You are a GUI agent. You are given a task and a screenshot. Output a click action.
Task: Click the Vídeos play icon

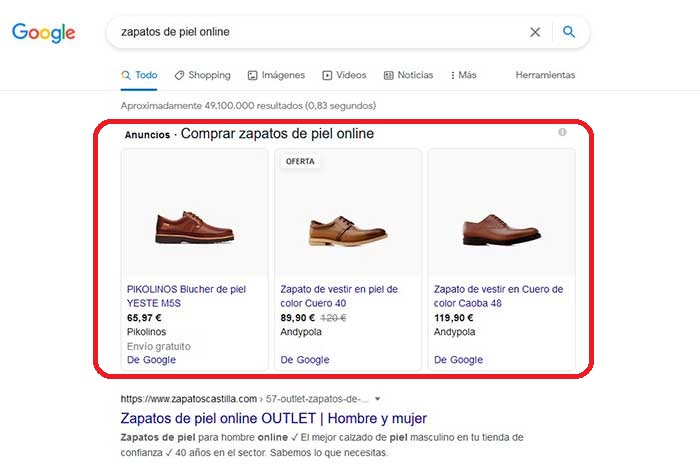point(327,75)
